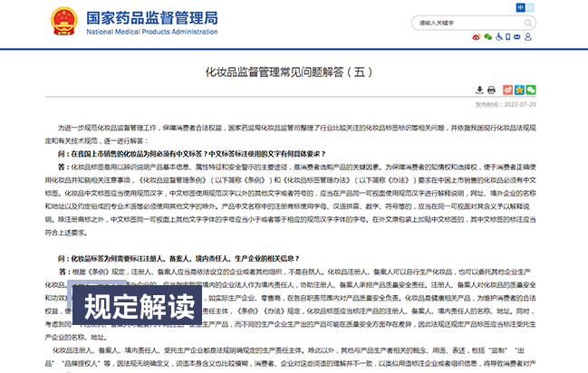Open the official WeChat header icon
Screen dimensions: 588x373
tap(487, 37)
